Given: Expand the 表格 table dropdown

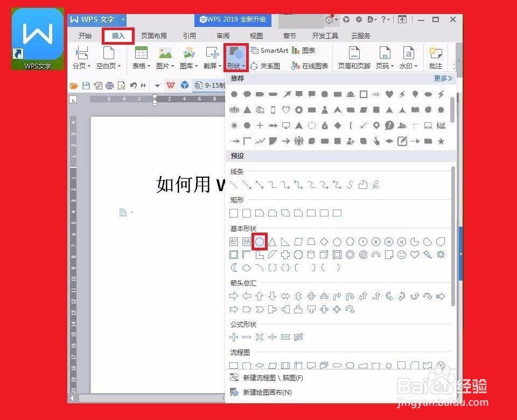Looking at the screenshot, I should click(141, 58).
